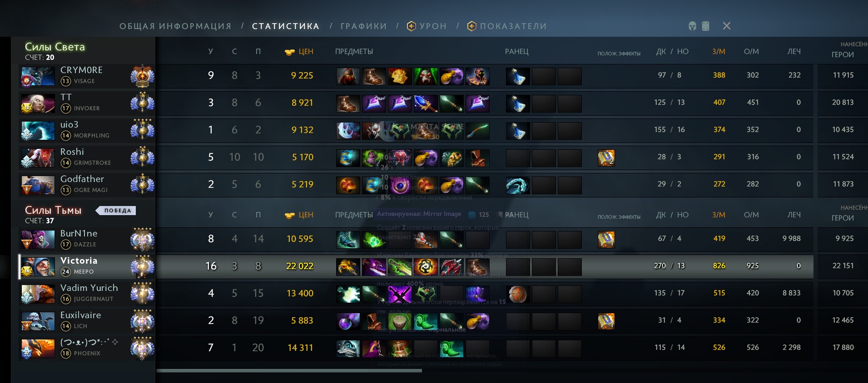Viewport: 868px width, 383px height.
Task: Click the skull icon near close button
Action: coord(692,26)
